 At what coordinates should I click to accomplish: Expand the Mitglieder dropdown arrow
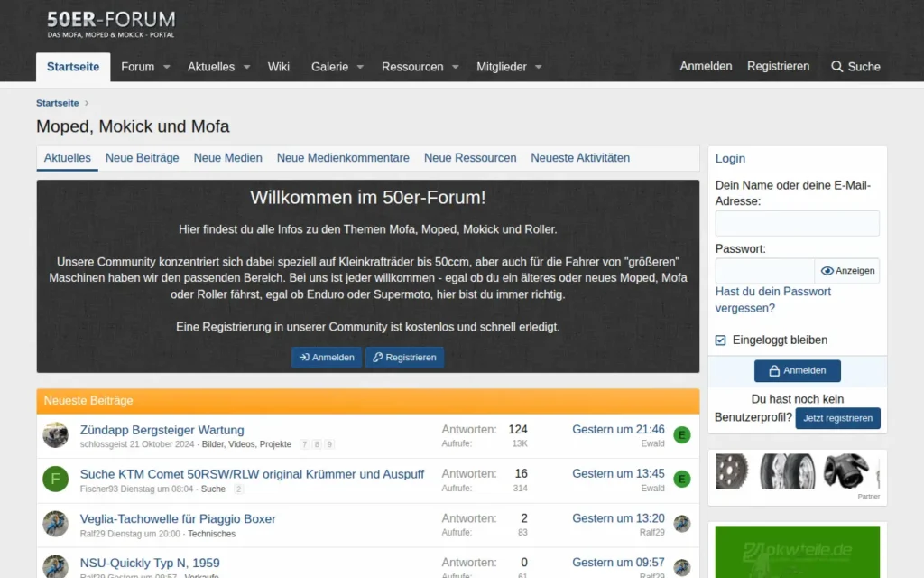(x=538, y=67)
